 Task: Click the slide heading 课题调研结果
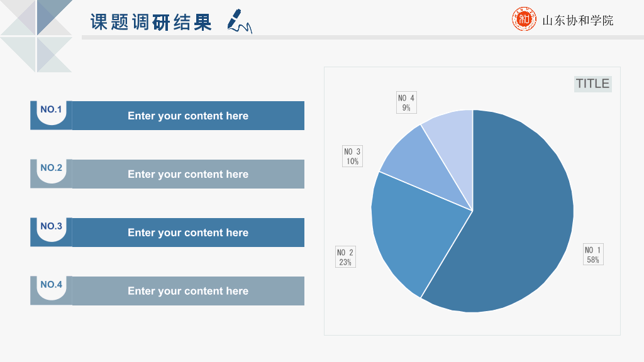151,22
